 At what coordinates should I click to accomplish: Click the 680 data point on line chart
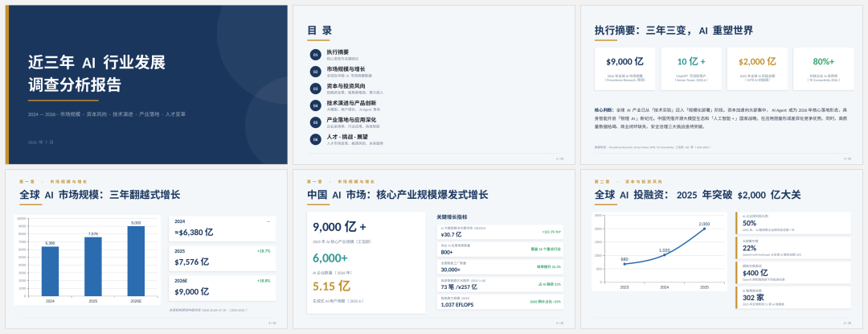click(x=624, y=264)
